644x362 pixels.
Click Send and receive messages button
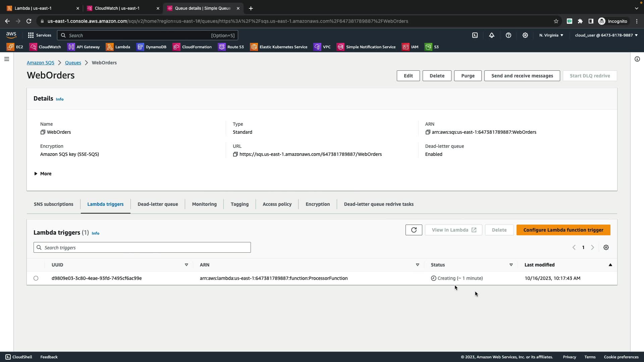[522, 76]
